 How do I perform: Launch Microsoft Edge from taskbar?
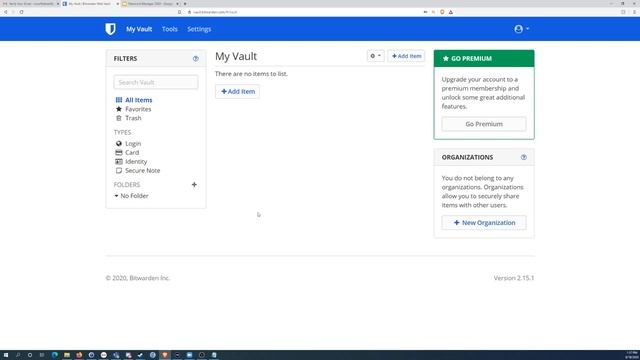tap(55, 355)
